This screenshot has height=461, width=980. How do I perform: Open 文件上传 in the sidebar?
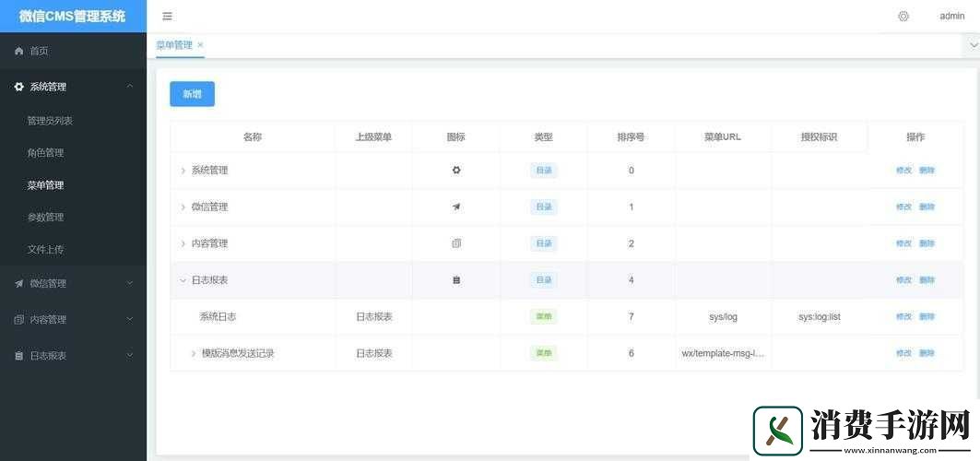coord(45,249)
